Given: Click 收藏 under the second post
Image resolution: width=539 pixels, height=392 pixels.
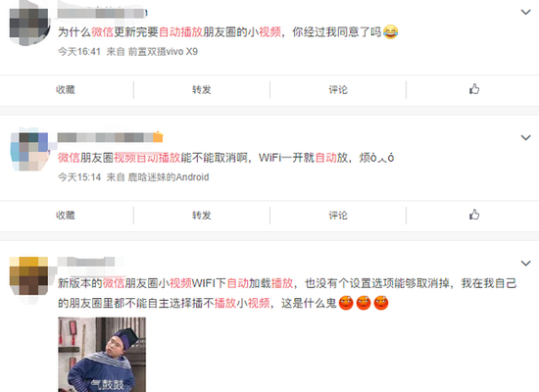Looking at the screenshot, I should pos(66,216).
